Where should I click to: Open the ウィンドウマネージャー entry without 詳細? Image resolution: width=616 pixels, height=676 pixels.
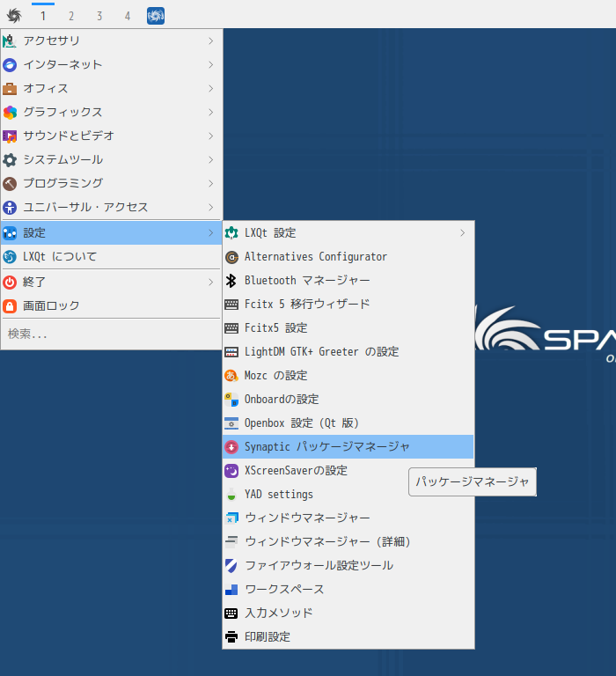pos(348,518)
